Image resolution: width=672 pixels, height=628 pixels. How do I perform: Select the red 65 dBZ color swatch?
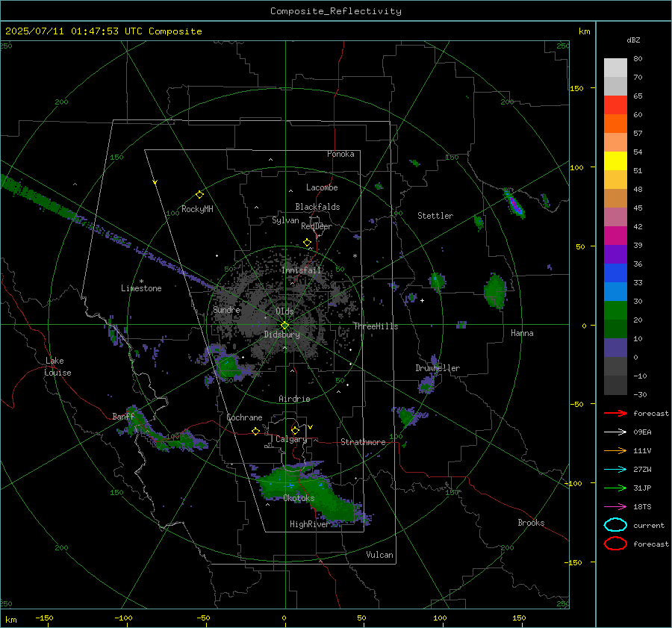click(615, 105)
